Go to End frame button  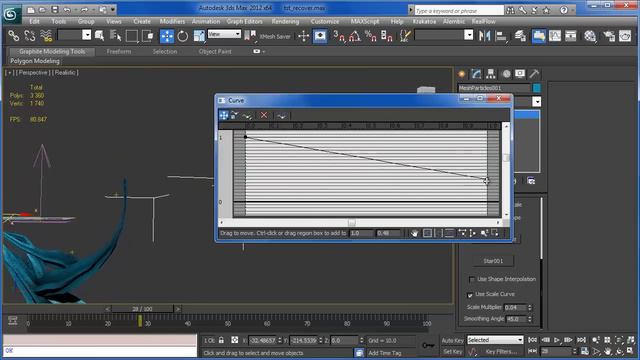581,340
